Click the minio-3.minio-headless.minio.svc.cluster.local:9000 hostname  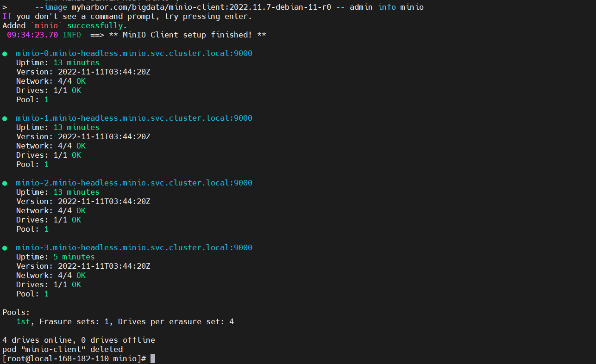coord(134,248)
